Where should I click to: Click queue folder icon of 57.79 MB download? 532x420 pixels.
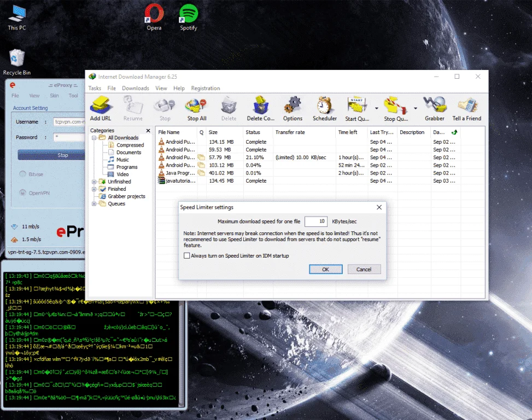coord(202,157)
